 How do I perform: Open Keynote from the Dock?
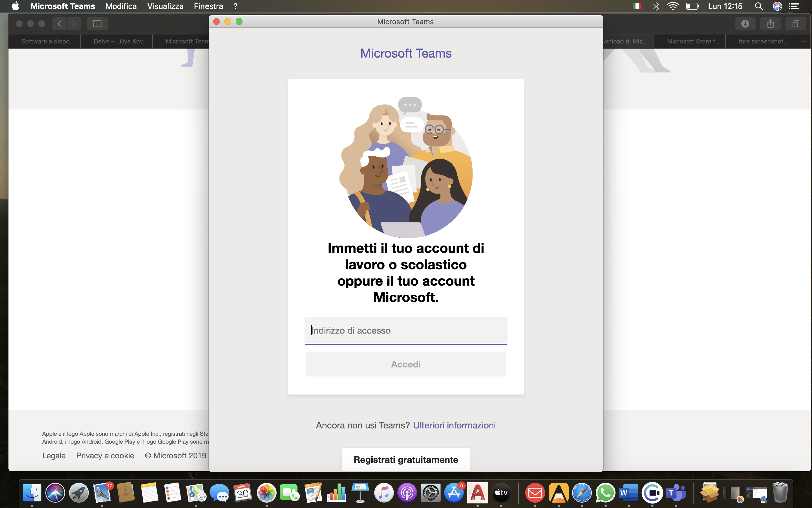[360, 492]
